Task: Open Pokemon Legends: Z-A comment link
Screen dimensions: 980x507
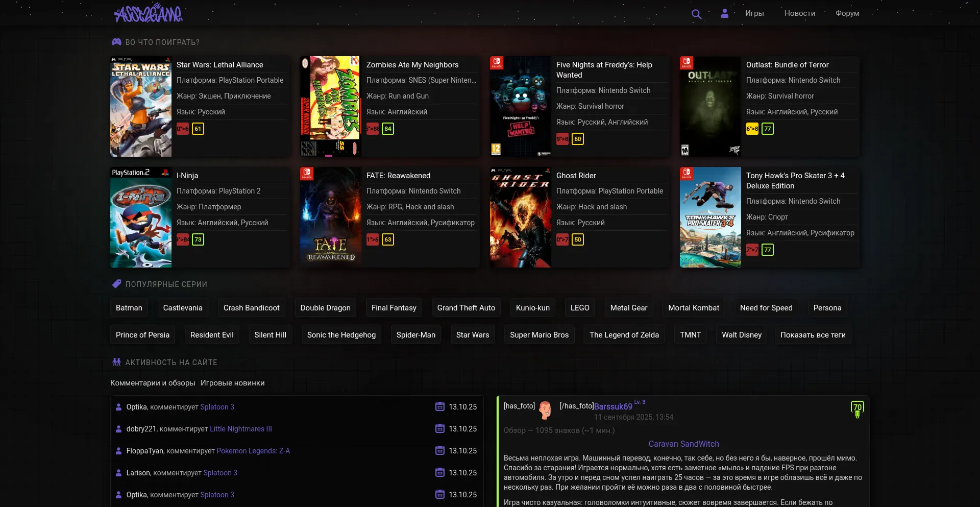Action: point(253,451)
